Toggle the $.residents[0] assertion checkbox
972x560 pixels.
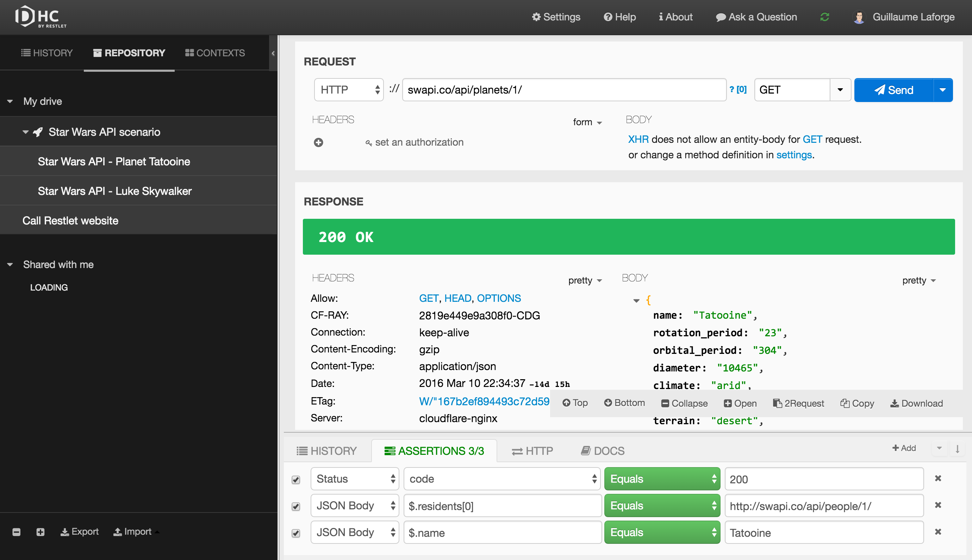(295, 506)
